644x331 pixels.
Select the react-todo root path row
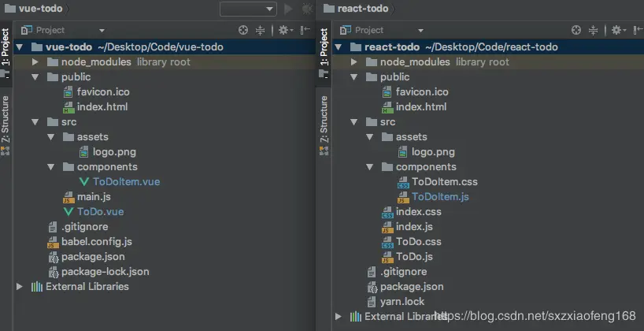click(x=488, y=46)
